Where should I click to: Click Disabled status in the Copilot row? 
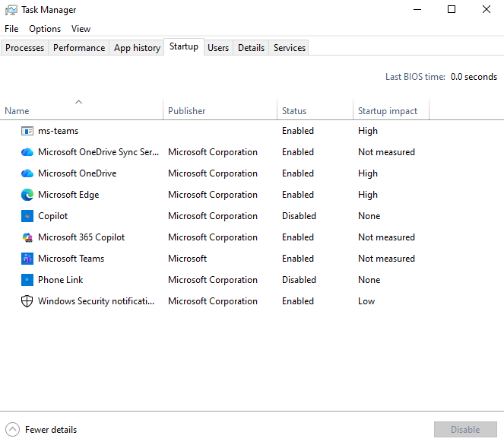pos(299,216)
